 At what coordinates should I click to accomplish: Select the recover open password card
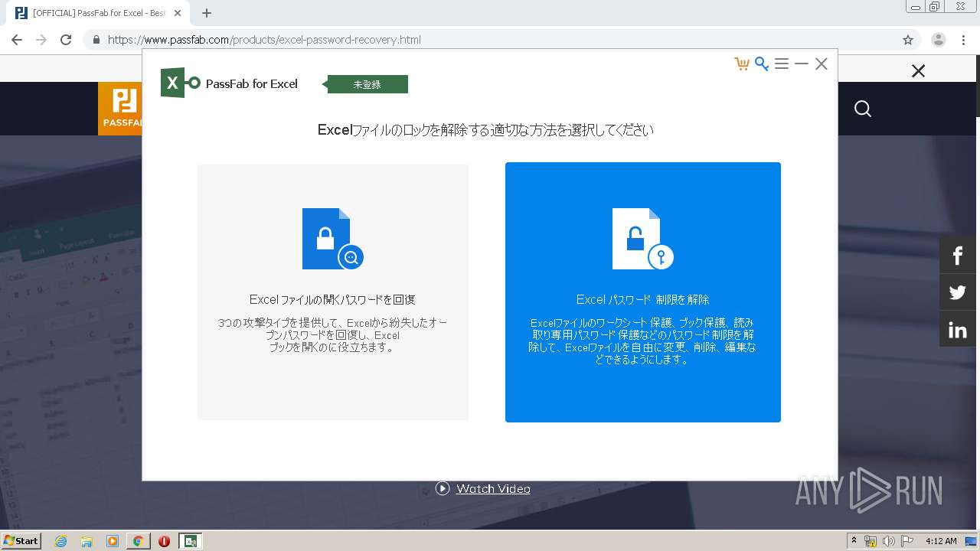(333, 292)
